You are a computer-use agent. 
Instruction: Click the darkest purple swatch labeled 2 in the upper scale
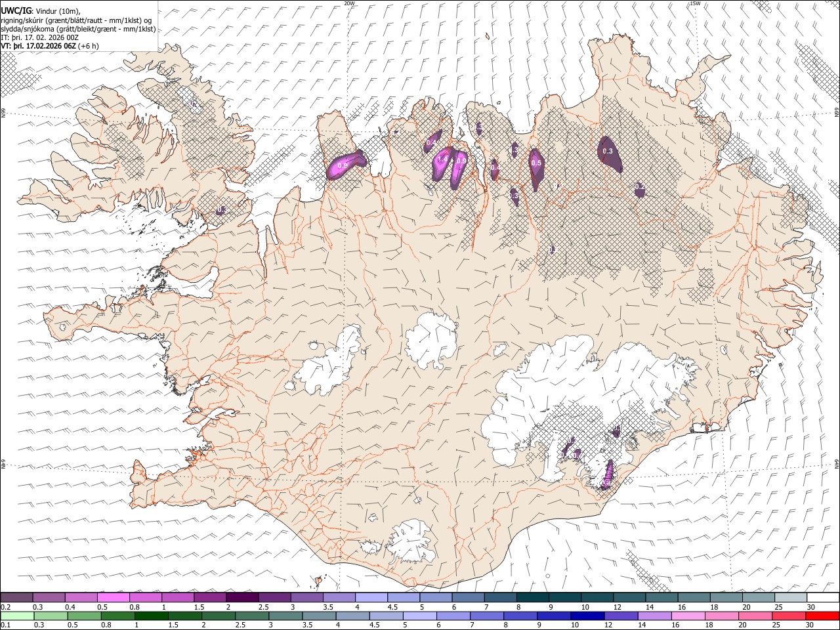(x=241, y=598)
